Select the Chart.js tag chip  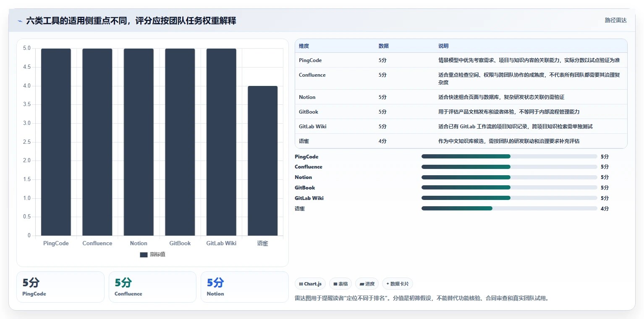(310, 284)
